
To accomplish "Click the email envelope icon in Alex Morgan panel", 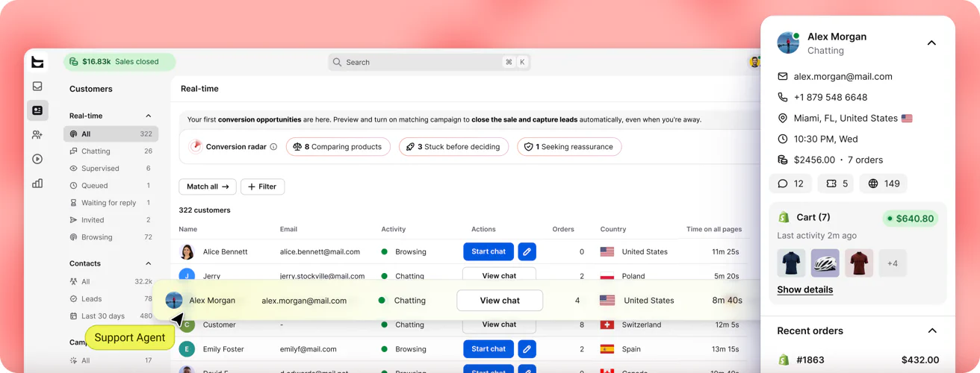I will [783, 76].
